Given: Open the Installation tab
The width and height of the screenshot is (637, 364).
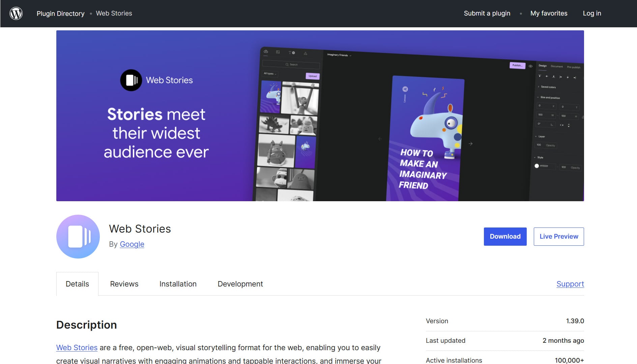Looking at the screenshot, I should point(178,284).
